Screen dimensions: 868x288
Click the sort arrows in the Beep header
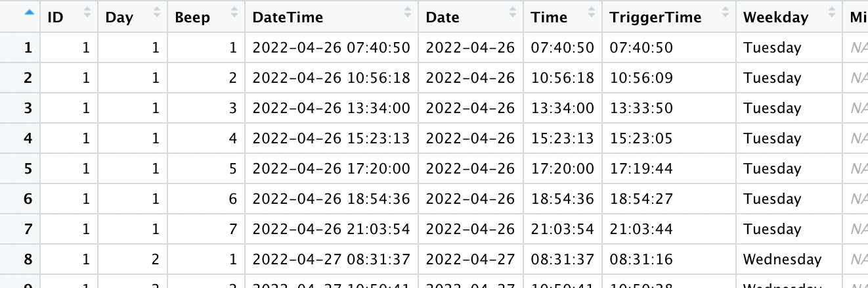[x=234, y=12]
